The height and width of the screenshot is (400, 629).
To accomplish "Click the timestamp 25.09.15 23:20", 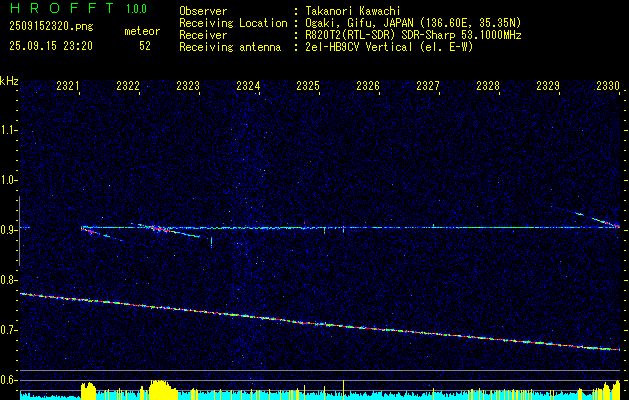I will tap(51, 46).
